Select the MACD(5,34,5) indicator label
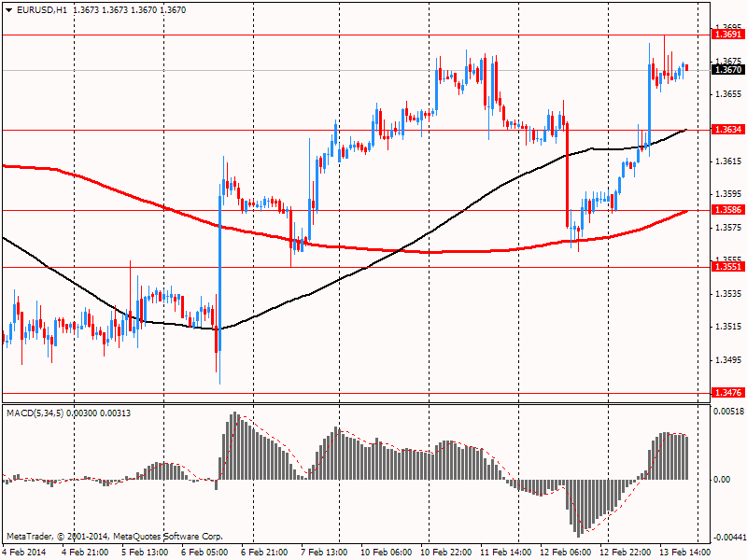The width and height of the screenshot is (747, 560). [x=35, y=413]
